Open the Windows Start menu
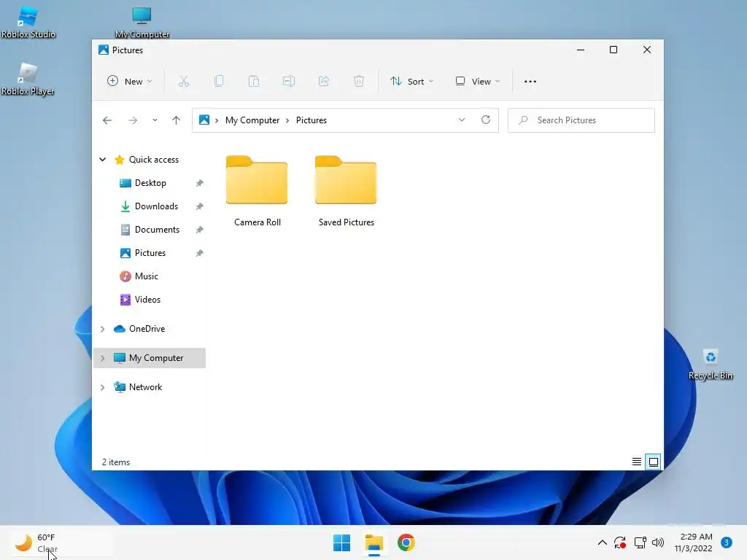 [x=341, y=542]
